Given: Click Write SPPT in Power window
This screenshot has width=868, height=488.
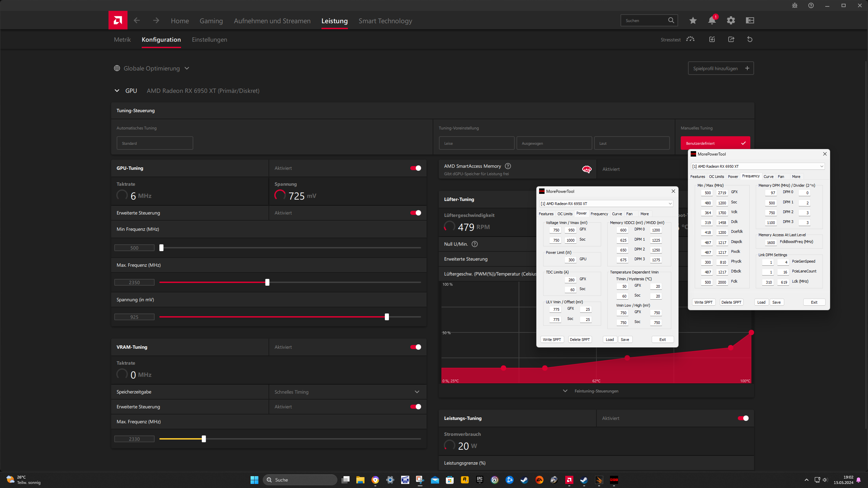Looking at the screenshot, I should (552, 340).
